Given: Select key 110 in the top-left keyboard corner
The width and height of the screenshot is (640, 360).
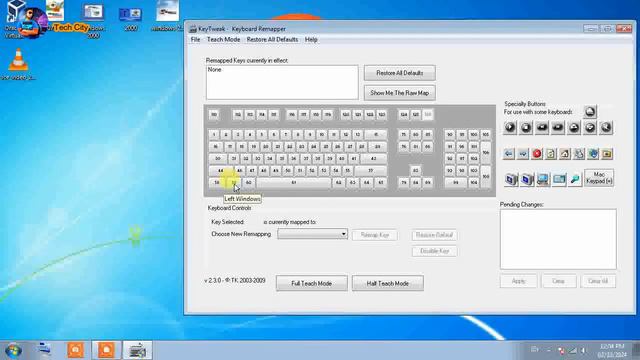Looking at the screenshot, I should pos(213,115).
